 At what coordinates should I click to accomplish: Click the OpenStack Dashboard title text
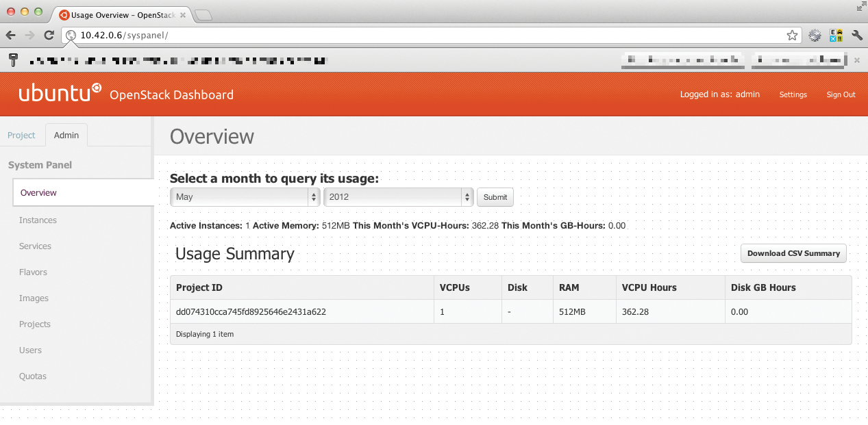point(171,94)
